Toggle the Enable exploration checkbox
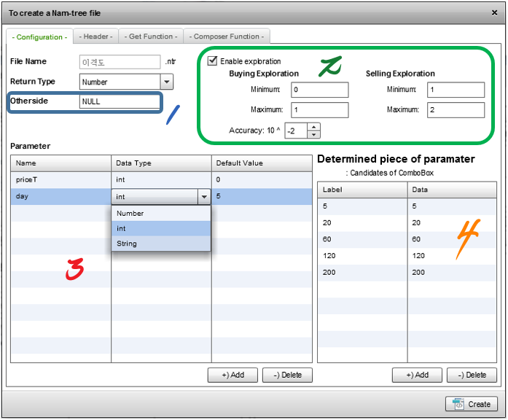 click(x=213, y=61)
